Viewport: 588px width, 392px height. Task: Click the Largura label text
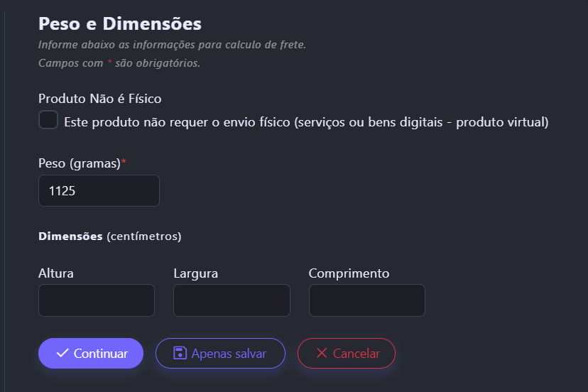[x=195, y=273]
